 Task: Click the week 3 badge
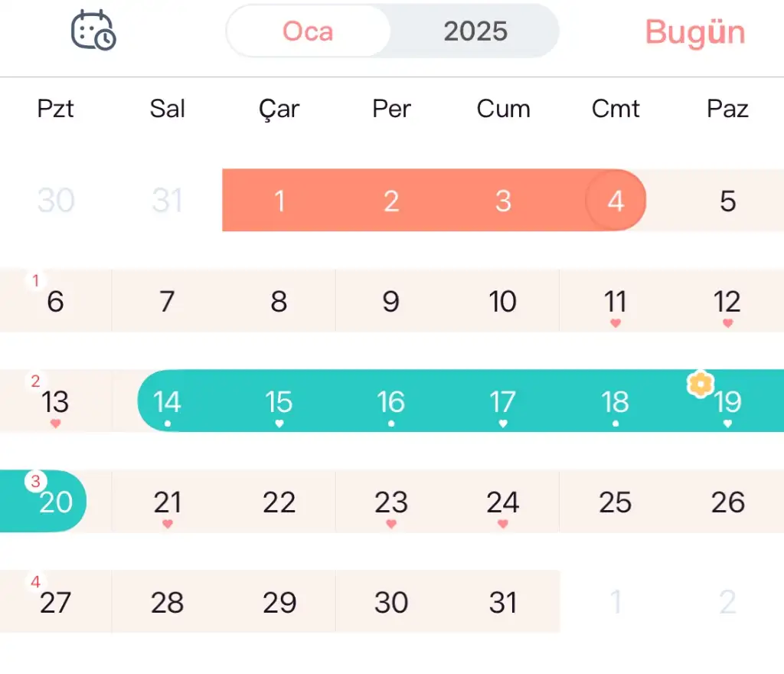point(35,482)
